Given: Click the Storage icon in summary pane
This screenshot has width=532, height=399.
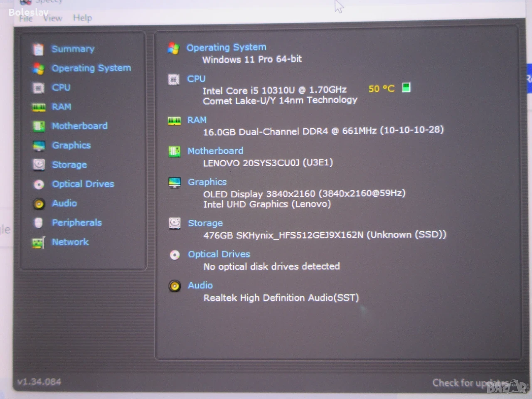Looking at the screenshot, I should click(175, 223).
